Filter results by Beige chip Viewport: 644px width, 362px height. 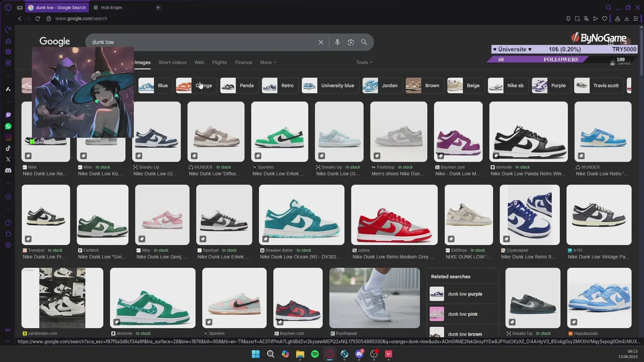click(x=465, y=85)
